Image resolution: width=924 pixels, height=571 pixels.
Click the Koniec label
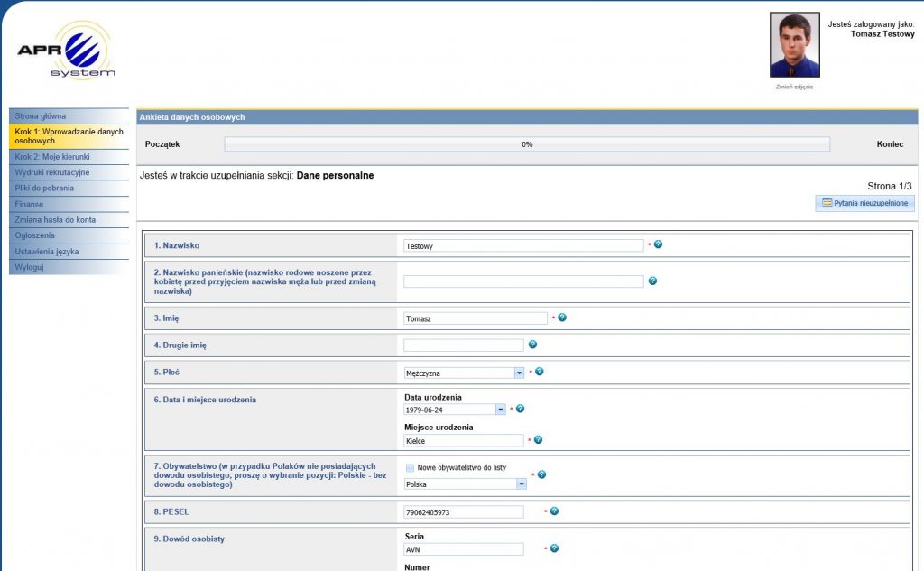click(x=890, y=143)
